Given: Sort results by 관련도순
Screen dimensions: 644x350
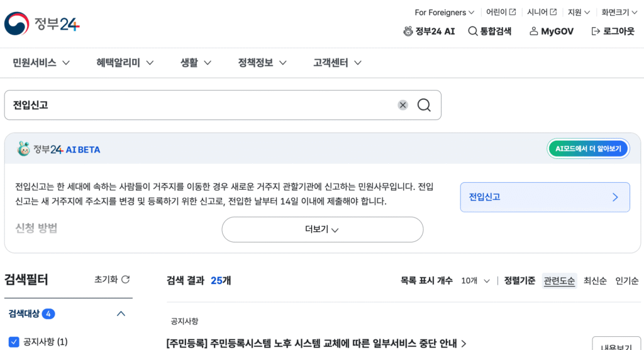Looking at the screenshot, I should (x=559, y=281).
